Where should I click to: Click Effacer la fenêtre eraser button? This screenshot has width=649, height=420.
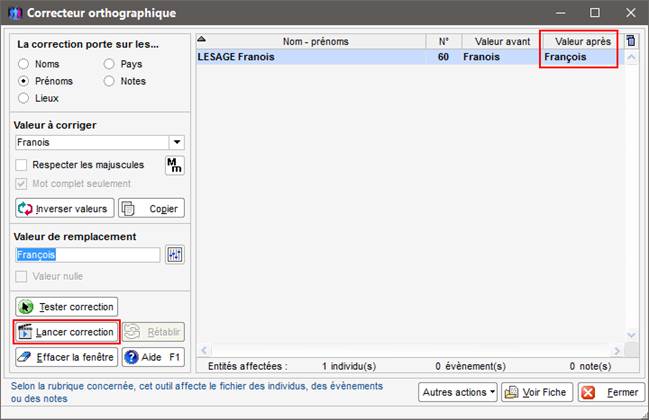[66, 356]
